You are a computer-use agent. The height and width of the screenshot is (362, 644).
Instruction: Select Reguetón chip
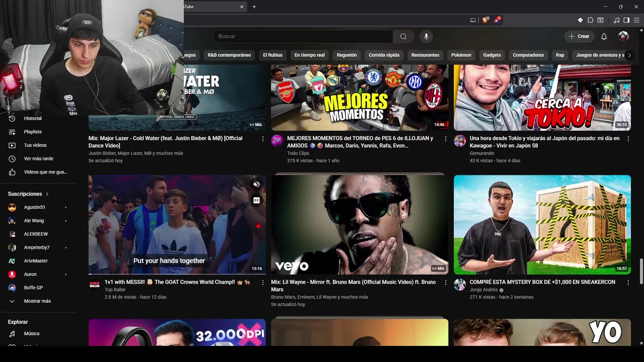[x=347, y=55]
